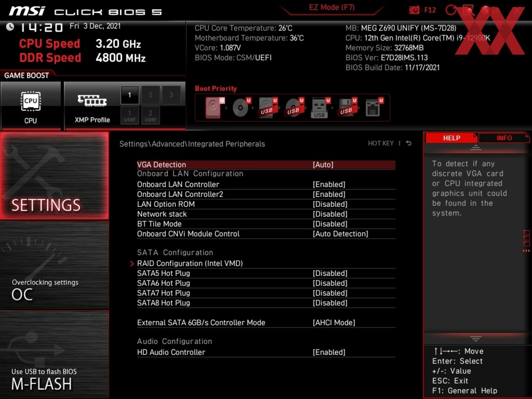This screenshot has width=532, height=399.
Task: Select the hard disk boot priority device
Action: click(214, 107)
